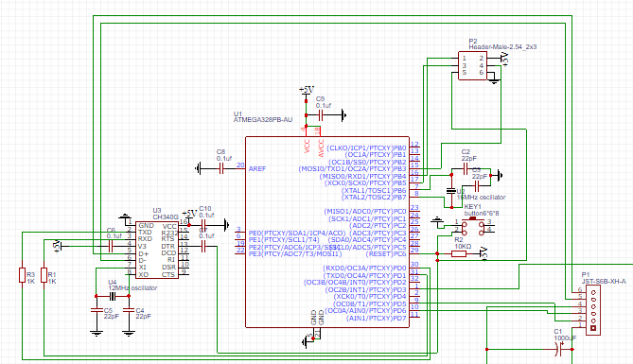Select the C3 22pF capacitor symbol

[x=477, y=186]
